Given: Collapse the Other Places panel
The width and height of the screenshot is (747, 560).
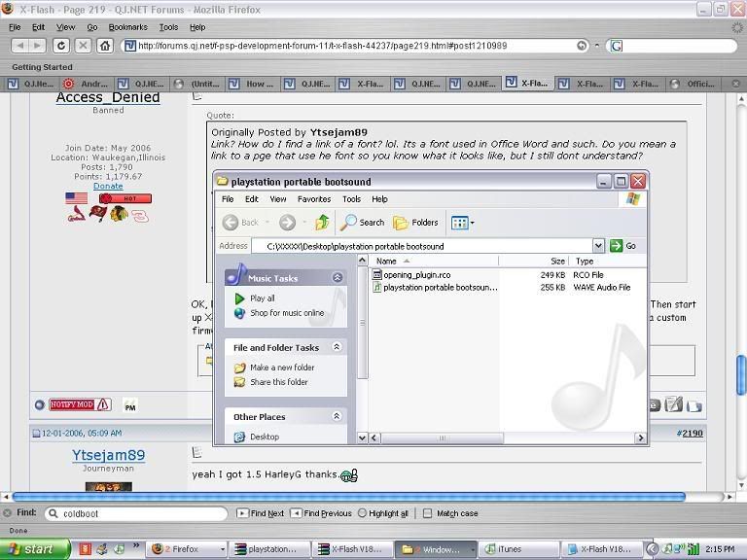Looking at the screenshot, I should [x=337, y=416].
